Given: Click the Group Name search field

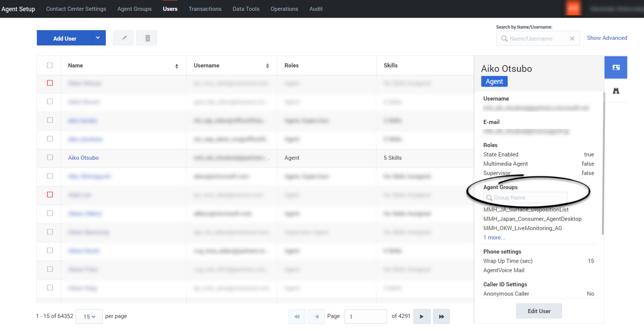Looking at the screenshot, I should (x=525, y=198).
